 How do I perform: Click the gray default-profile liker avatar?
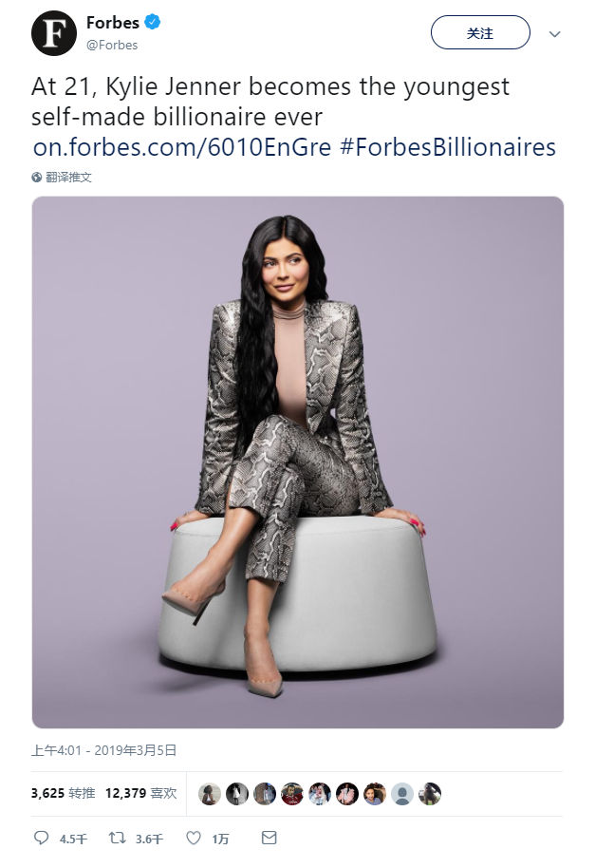402,794
